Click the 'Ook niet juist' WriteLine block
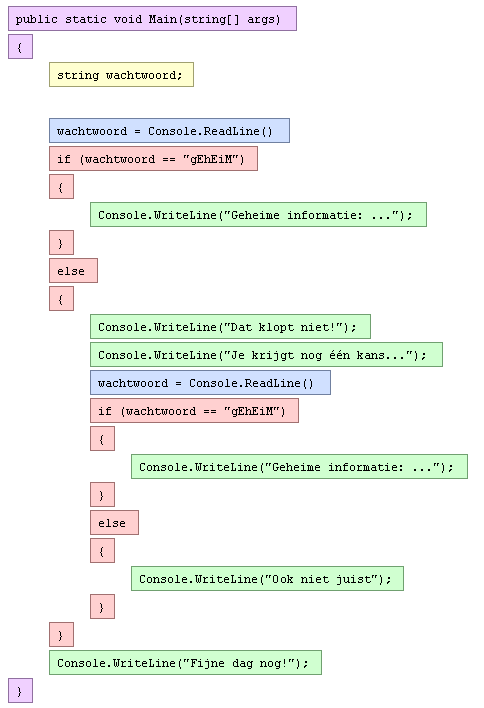This screenshot has height=708, width=484. [x=267, y=578]
